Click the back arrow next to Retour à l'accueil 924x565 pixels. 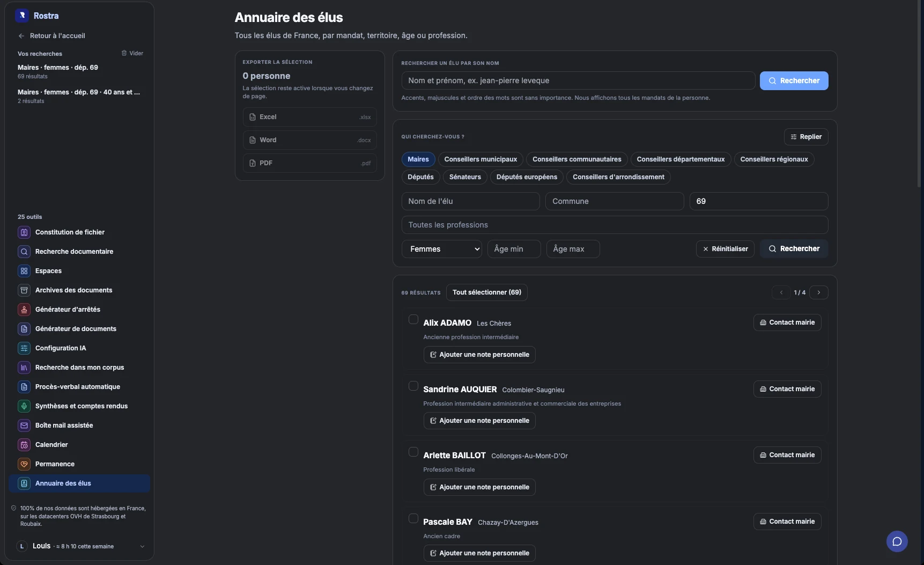click(21, 36)
